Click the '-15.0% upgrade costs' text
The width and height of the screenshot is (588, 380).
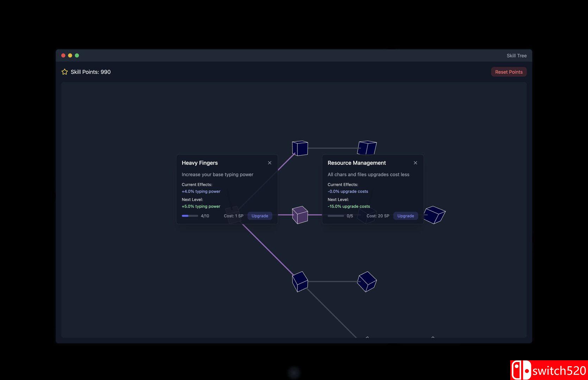pyautogui.click(x=349, y=207)
